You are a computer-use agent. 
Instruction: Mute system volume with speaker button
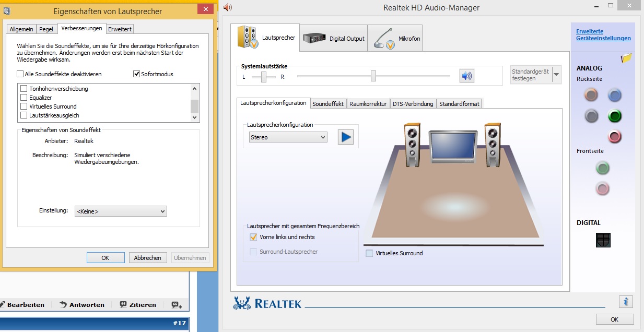point(466,76)
